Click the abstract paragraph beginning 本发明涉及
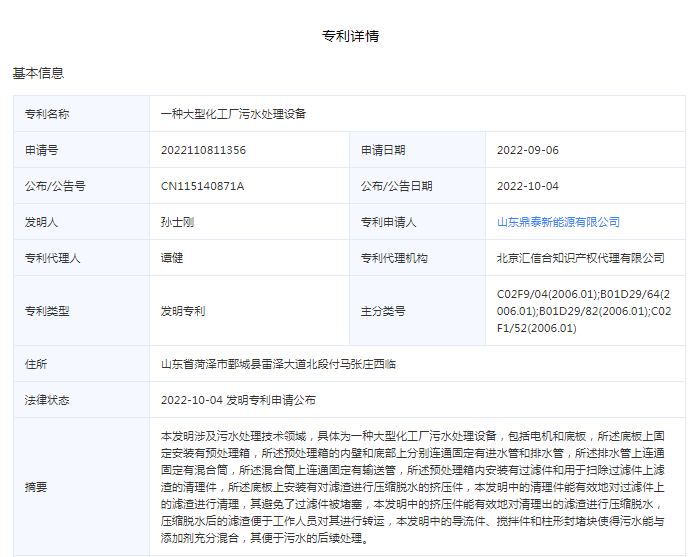This screenshot has width=695, height=557. click(x=412, y=487)
